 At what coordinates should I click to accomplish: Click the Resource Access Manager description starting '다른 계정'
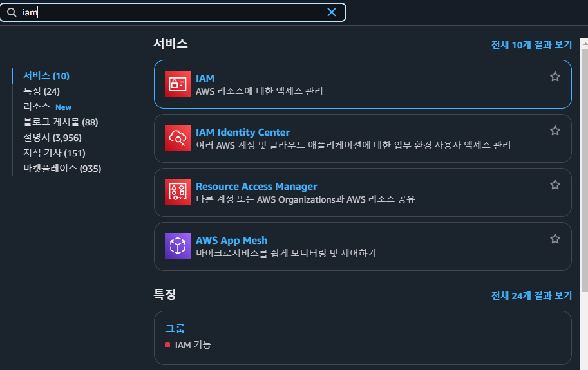pos(305,199)
